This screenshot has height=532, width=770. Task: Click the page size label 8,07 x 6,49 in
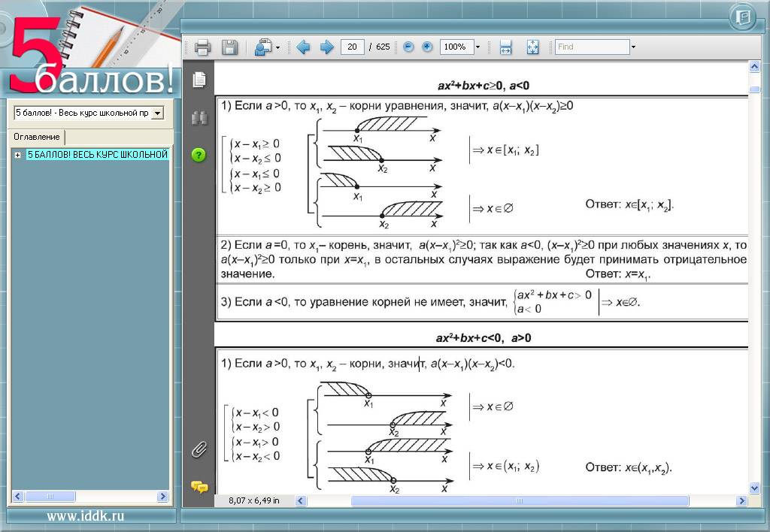click(x=254, y=500)
